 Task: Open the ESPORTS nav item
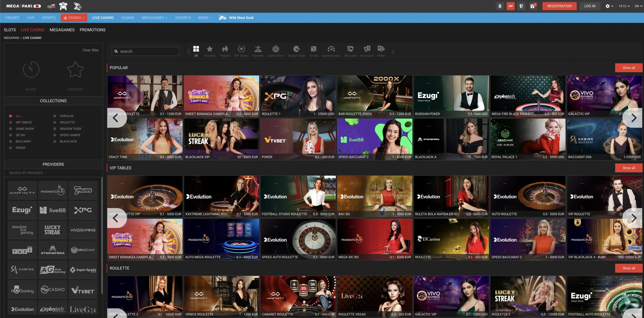tap(183, 18)
